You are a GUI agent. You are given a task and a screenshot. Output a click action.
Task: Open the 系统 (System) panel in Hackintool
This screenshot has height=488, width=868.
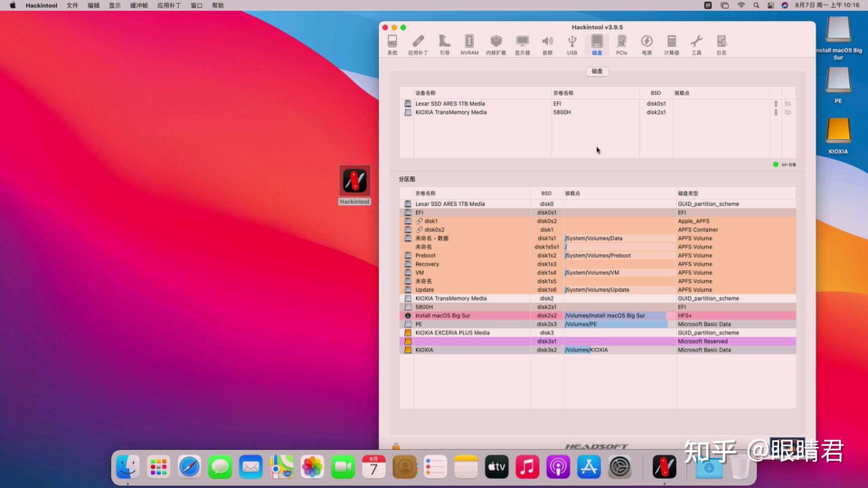coord(392,44)
